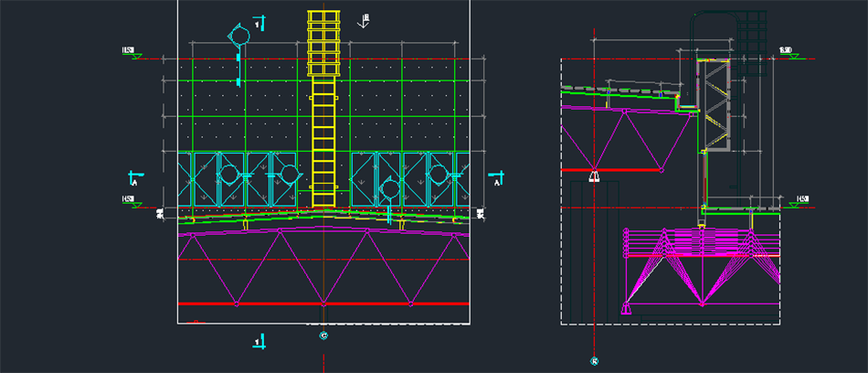The width and height of the screenshot is (868, 373).
Task: Select the left section marker A
Action: (x=135, y=178)
